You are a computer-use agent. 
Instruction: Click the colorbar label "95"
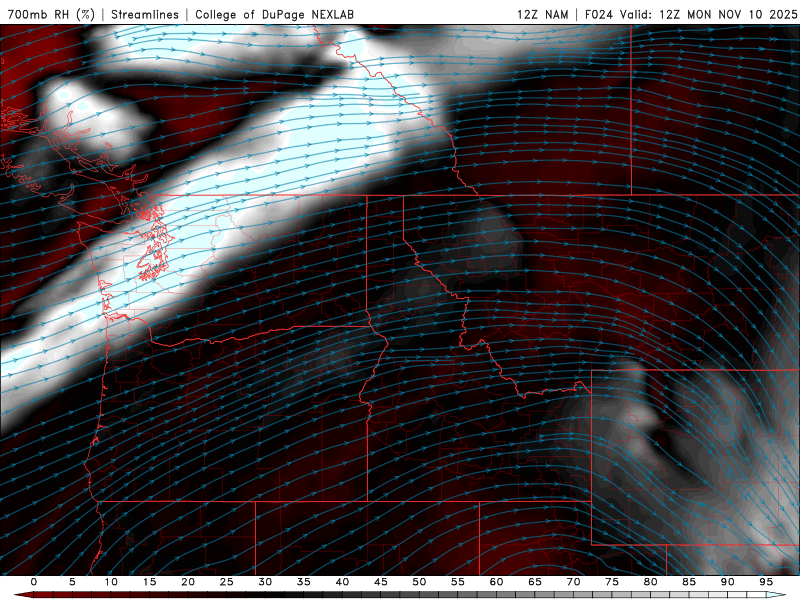coord(766,582)
